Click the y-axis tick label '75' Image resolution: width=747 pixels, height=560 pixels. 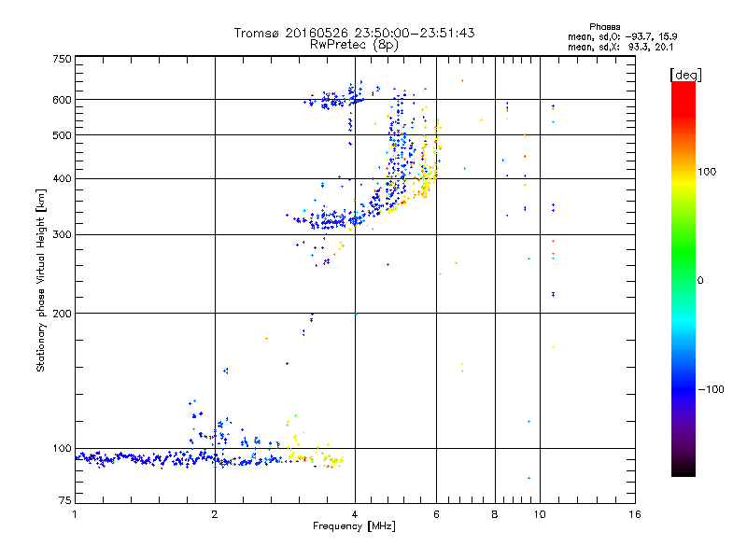[x=65, y=500]
